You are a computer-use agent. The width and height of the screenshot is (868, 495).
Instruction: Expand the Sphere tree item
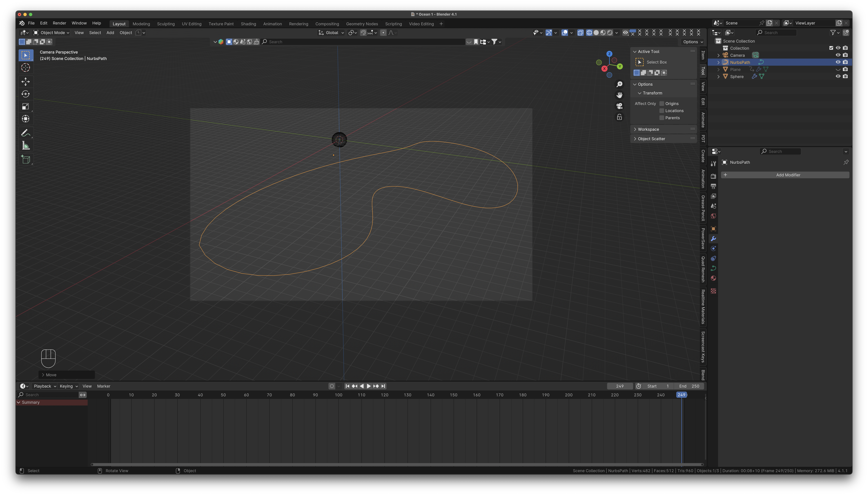tap(718, 77)
